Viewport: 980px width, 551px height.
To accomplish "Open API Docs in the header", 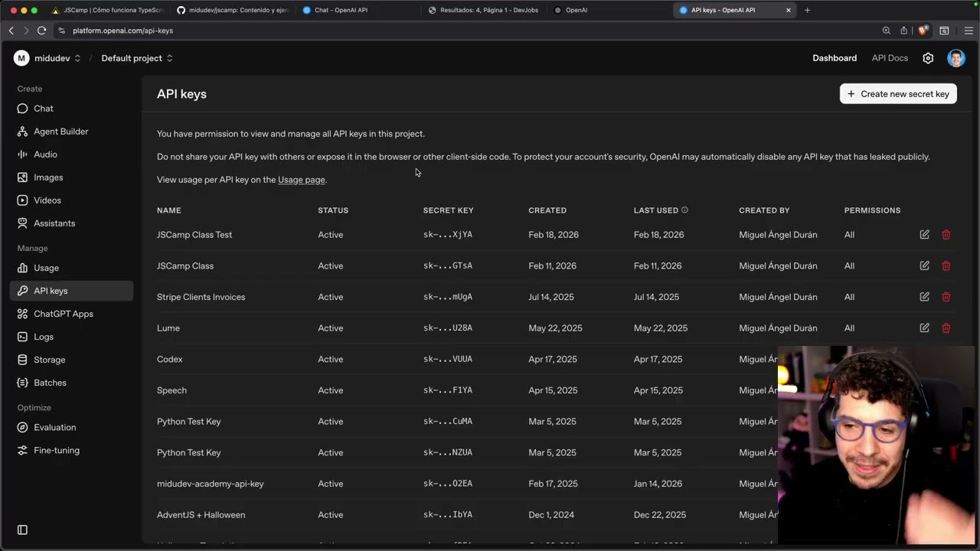I will (890, 58).
